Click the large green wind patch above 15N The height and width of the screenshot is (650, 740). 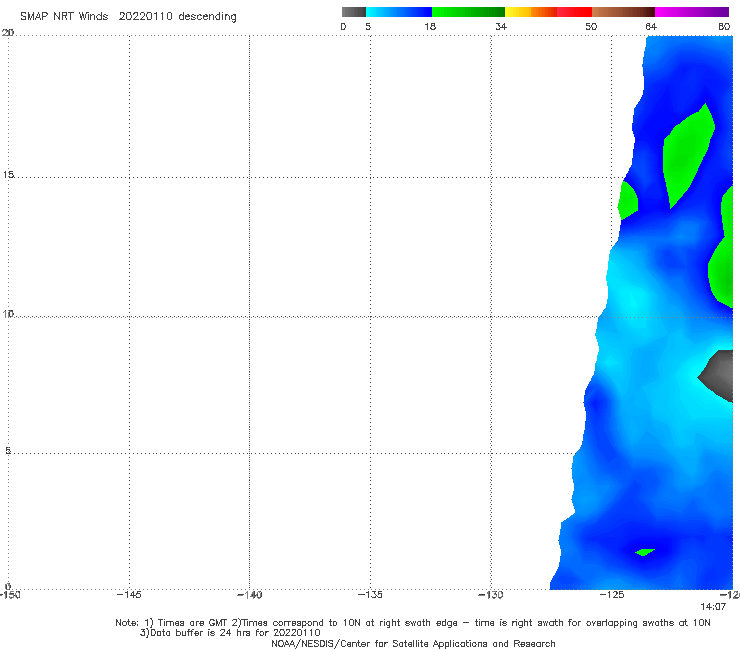tap(688, 157)
